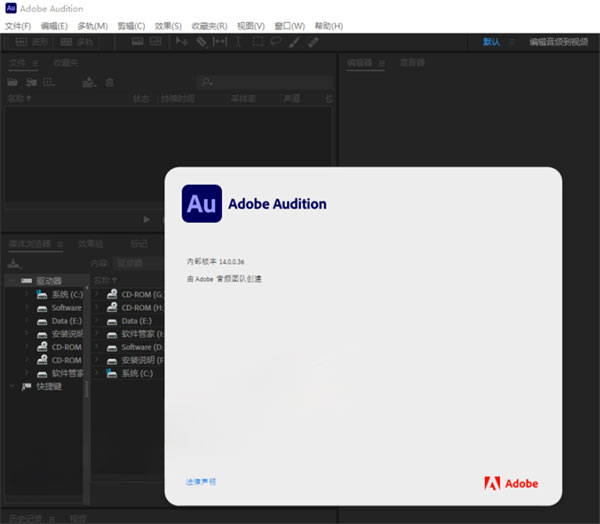This screenshot has width=600, height=524.
Task: Switch to the 混音器 tab
Action: pyautogui.click(x=412, y=62)
